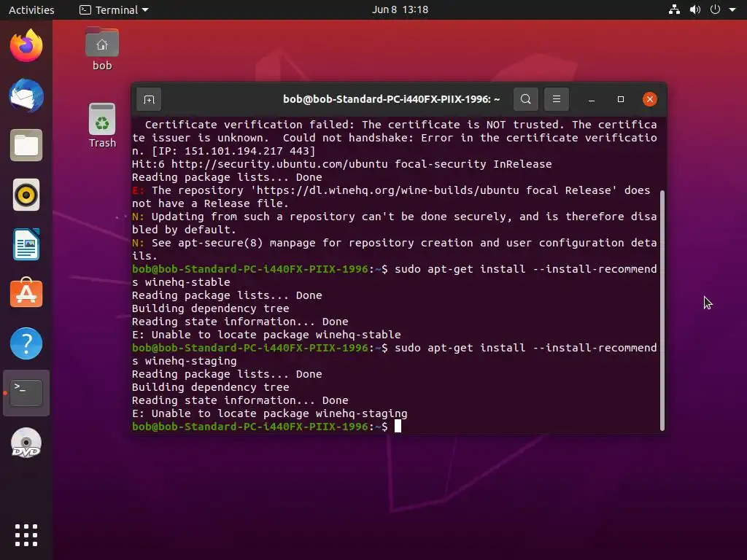Minimize the terminal window

[591, 99]
